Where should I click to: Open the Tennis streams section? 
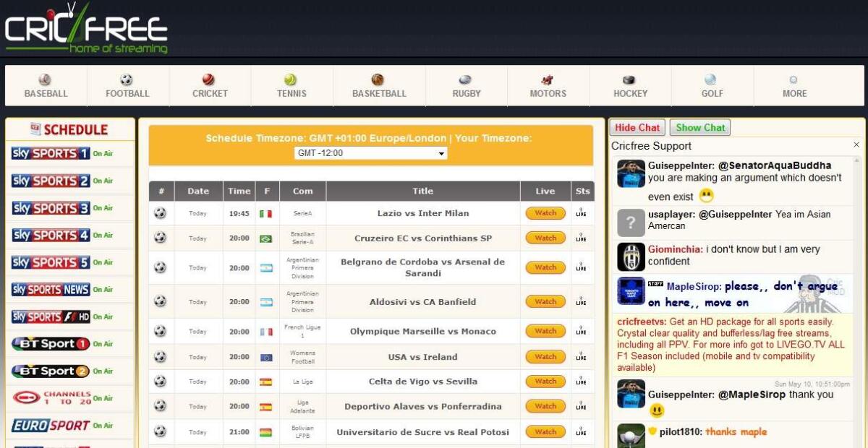pyautogui.click(x=291, y=79)
